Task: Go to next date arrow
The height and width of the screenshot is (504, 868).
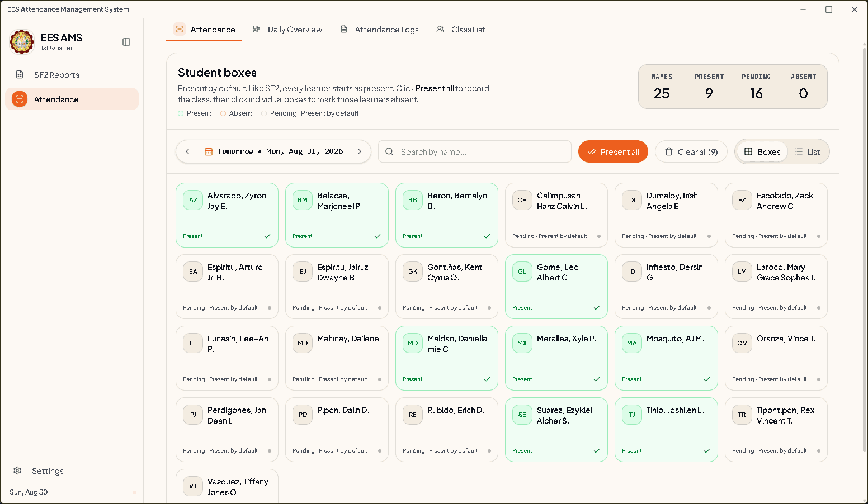Action: point(360,151)
